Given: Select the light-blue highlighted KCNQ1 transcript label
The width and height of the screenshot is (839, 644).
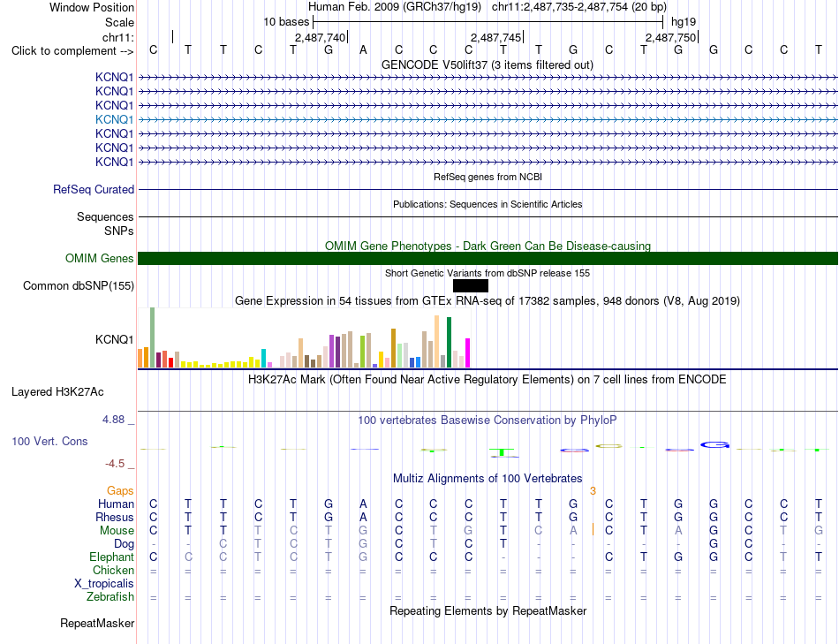Looking at the screenshot, I should click(x=114, y=119).
